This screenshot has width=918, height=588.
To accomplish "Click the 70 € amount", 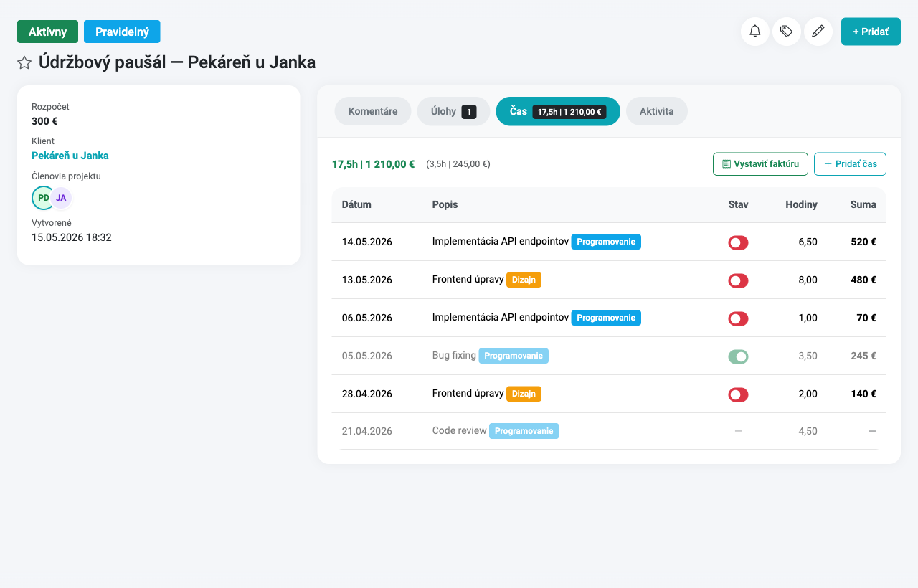I will (866, 318).
